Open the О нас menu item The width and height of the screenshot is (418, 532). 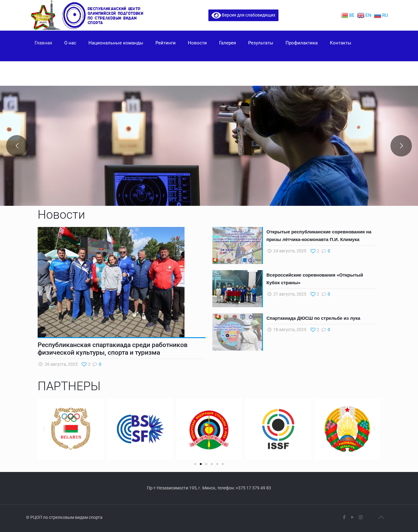point(70,43)
